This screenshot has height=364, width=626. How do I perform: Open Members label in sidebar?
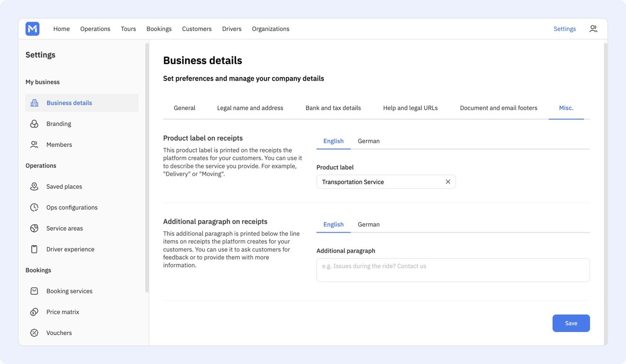(x=59, y=145)
